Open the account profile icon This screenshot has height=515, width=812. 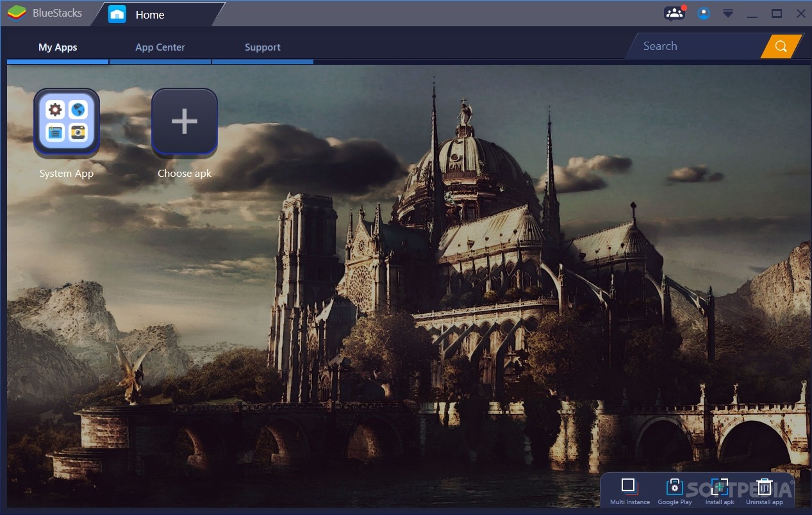click(704, 13)
